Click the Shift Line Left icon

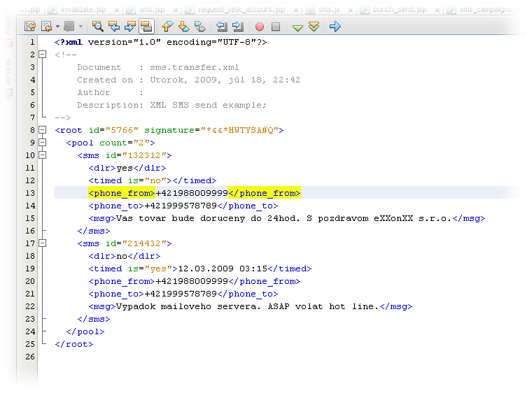coord(221,26)
